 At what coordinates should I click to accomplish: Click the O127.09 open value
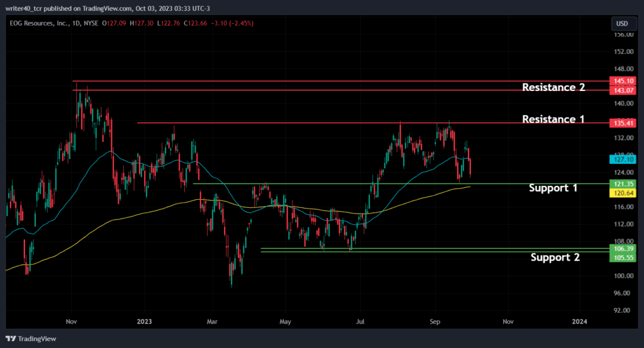114,23
